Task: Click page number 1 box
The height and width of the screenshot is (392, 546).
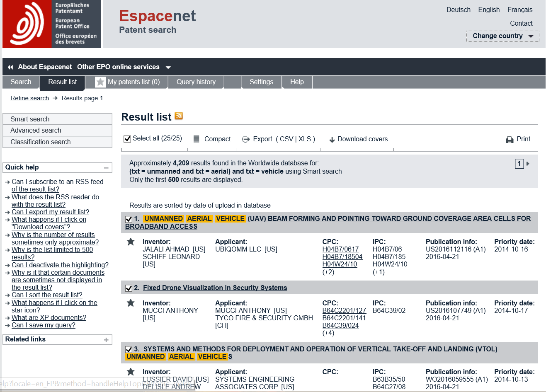Action: [519, 164]
